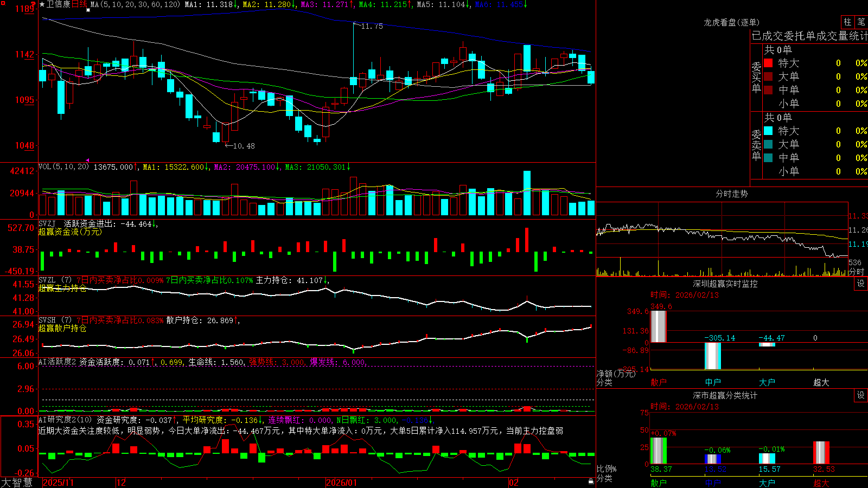The image size is (868, 488).
Task: Click the white sun marker on the K-line chart
Action: [88, 10]
